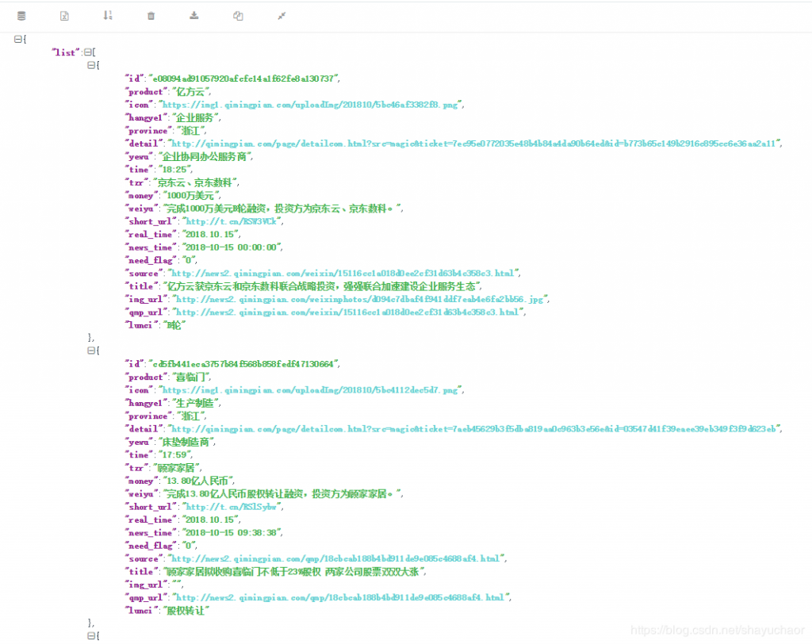Viewport: 812px width, 644px height.
Task: Select time value "17:59"
Action: 175,455
